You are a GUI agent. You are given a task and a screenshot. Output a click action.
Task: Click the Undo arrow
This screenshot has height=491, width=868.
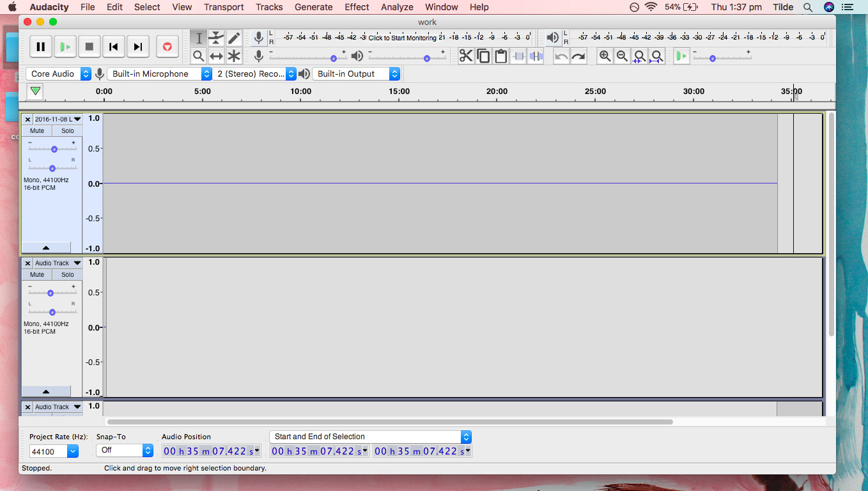tap(561, 56)
